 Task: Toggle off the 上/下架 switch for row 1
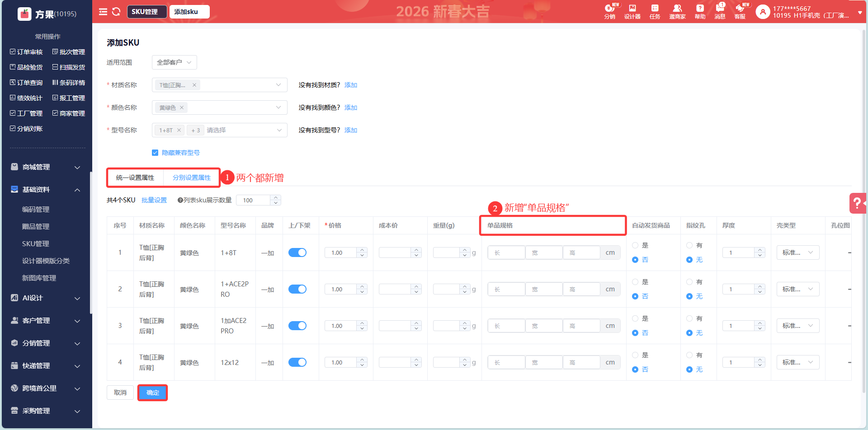click(297, 252)
